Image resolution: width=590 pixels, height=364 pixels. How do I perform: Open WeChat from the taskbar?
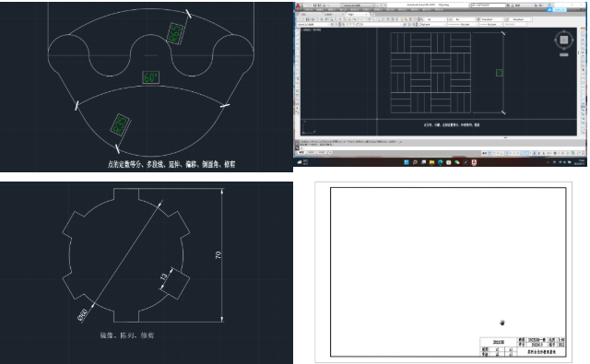tap(457, 162)
